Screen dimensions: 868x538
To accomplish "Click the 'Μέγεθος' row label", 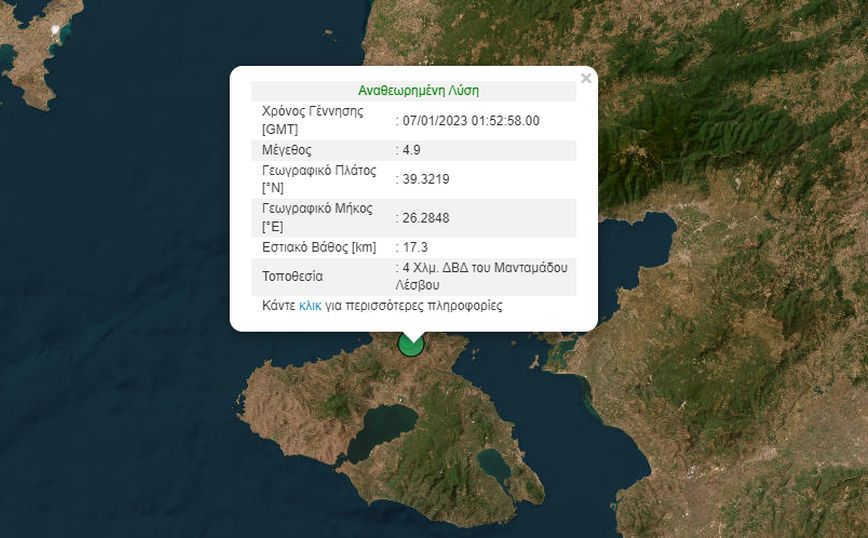I will click(x=286, y=150).
